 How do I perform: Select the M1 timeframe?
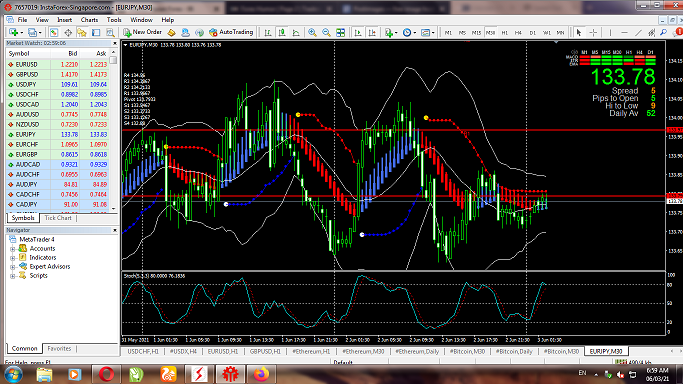click(x=448, y=33)
